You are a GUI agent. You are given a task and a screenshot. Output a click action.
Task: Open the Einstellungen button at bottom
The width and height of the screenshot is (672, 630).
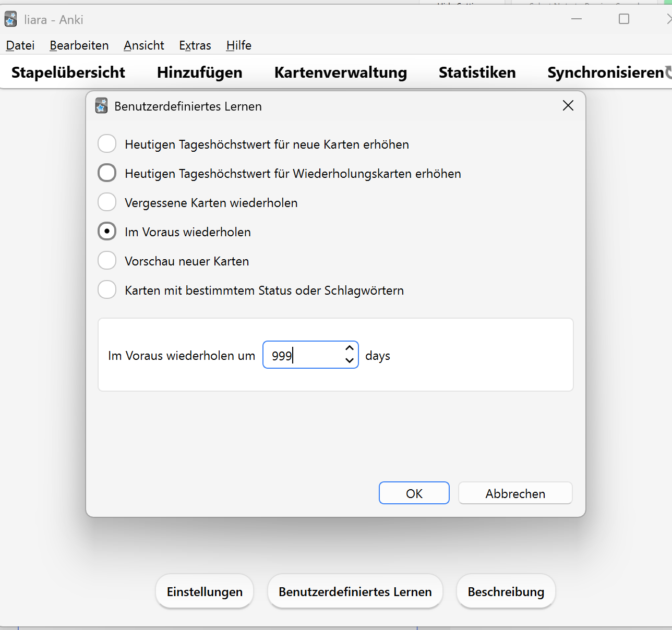coord(205,591)
